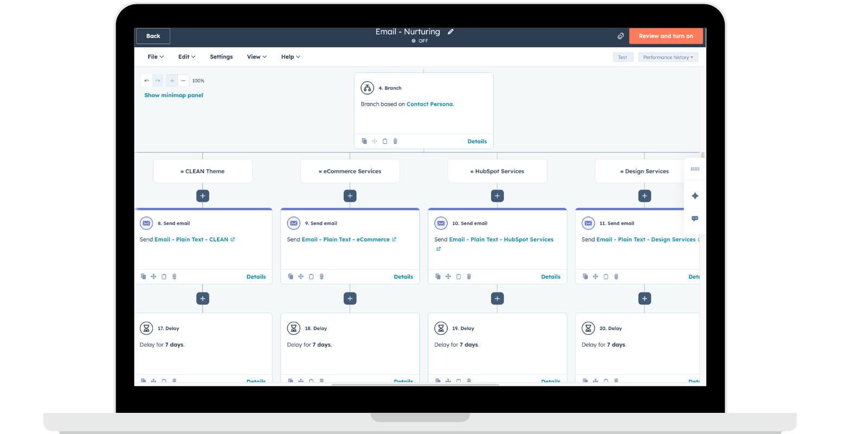Click the Back button
Viewport: 868px width, 434px height.
tap(153, 36)
